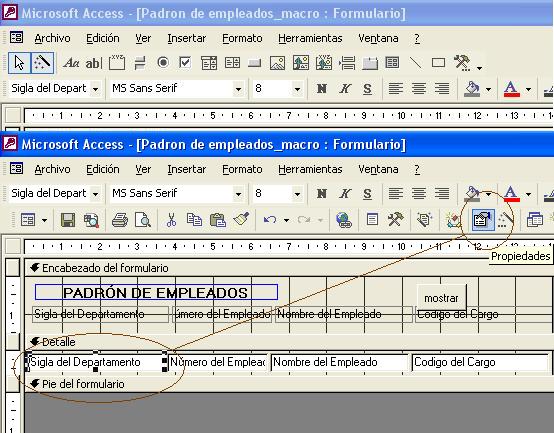Pick the Subform/Subreport tool in toolbox
554x433 pixels.
(392, 63)
